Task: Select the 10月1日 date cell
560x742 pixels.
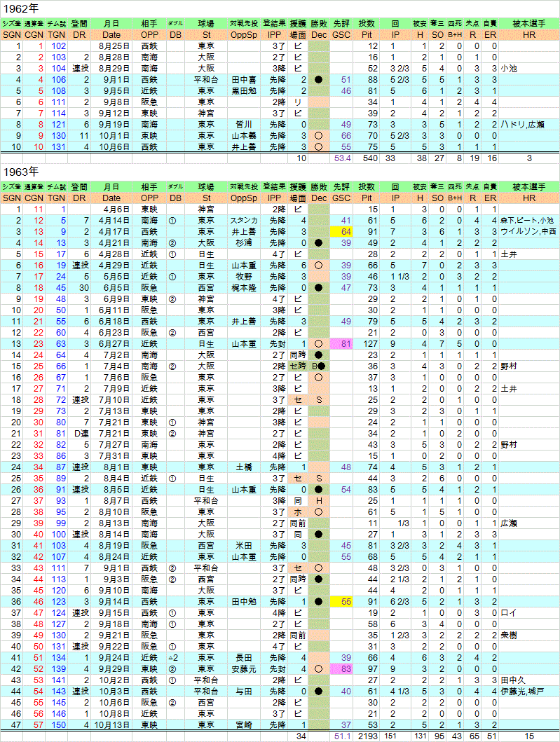Action: tap(111, 136)
